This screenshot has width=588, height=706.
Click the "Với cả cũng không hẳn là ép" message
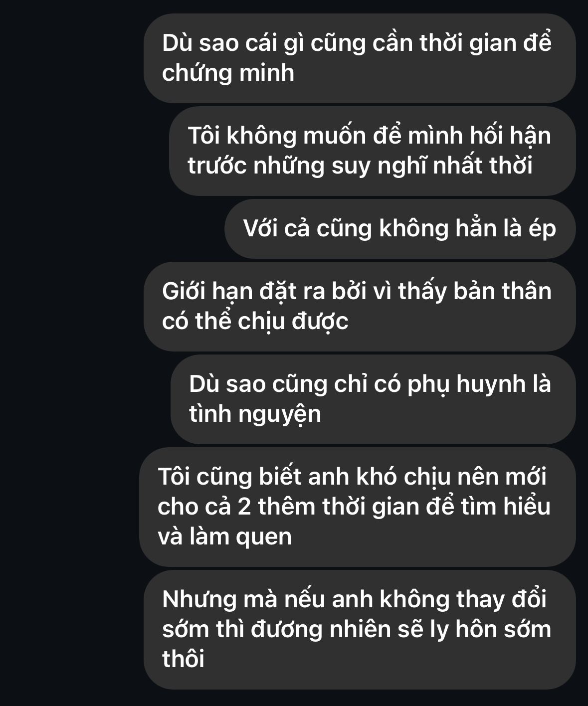tap(400, 229)
